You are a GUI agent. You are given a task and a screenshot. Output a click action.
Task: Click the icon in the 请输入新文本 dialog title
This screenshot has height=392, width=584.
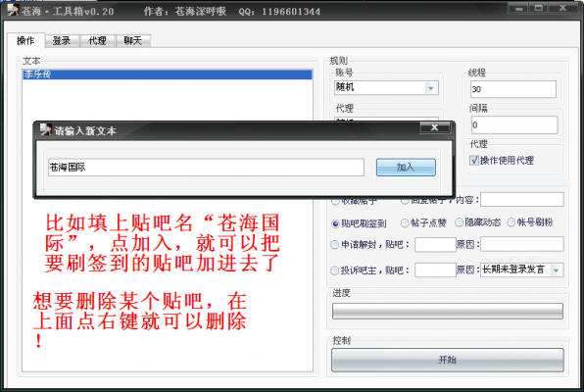45,129
